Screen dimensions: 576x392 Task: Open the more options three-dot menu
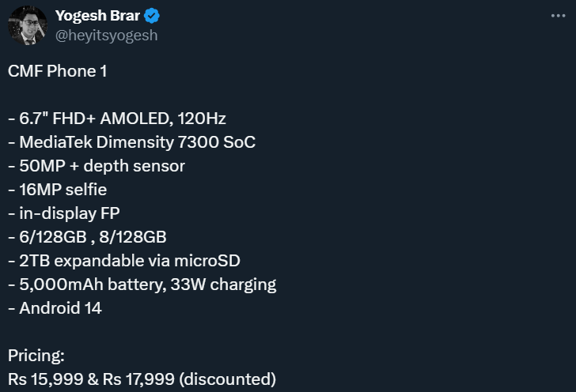(558, 16)
